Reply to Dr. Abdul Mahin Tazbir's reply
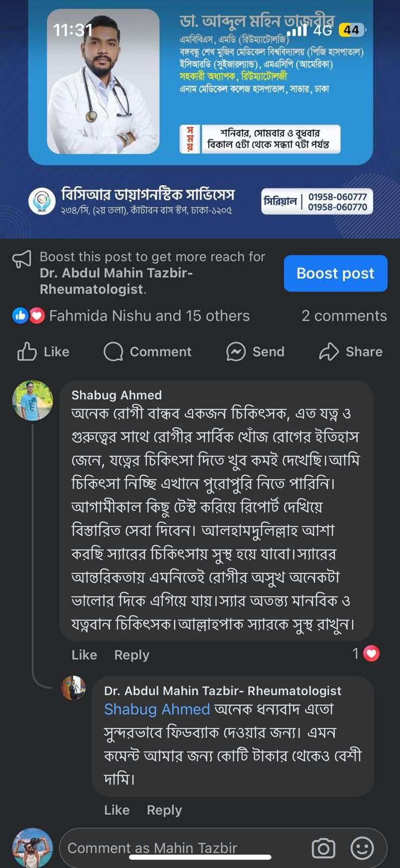 tap(164, 810)
